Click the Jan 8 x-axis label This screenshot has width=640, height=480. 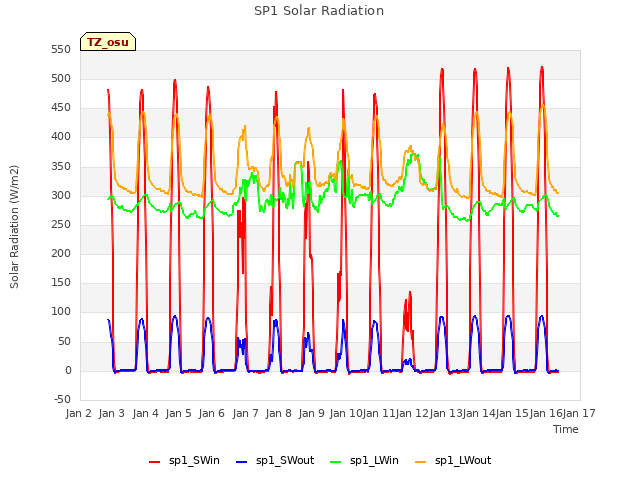[279, 413]
